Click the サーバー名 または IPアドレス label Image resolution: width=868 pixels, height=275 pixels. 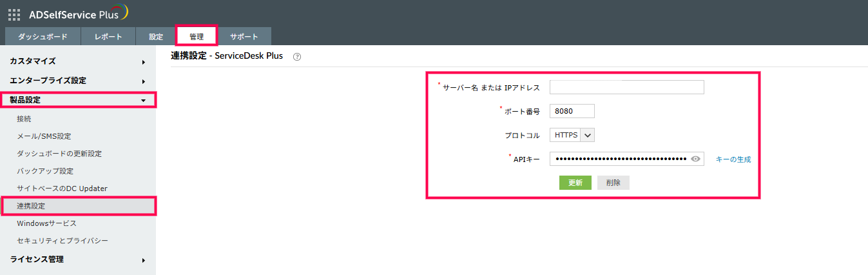491,88
